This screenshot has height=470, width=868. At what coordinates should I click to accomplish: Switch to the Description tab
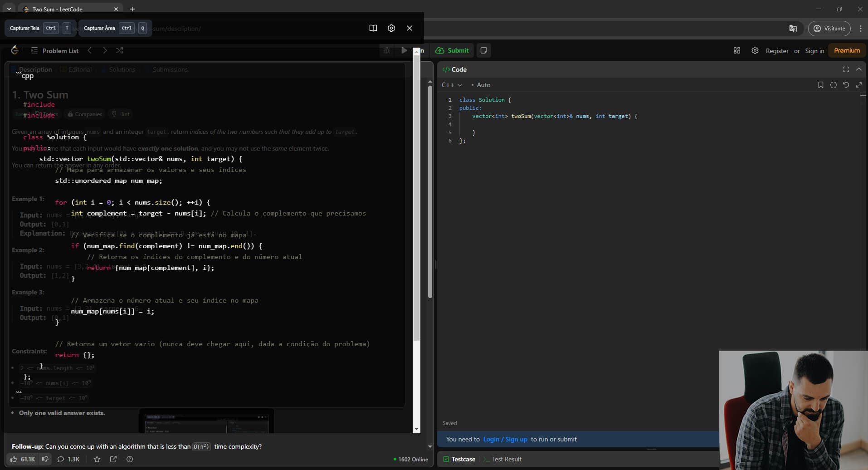point(32,69)
